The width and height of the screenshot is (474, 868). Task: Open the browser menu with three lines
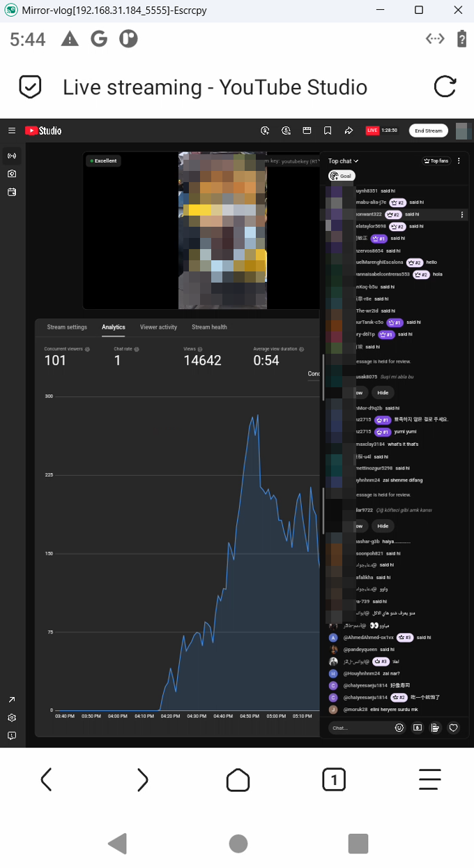click(429, 779)
